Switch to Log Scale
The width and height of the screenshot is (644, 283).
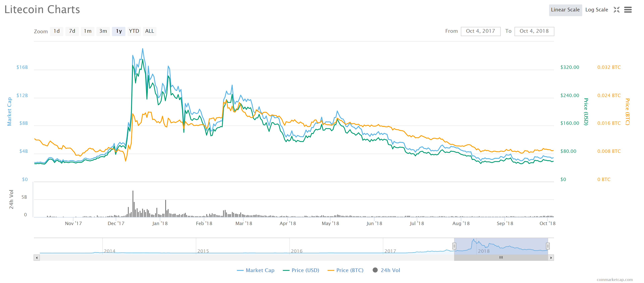(597, 10)
